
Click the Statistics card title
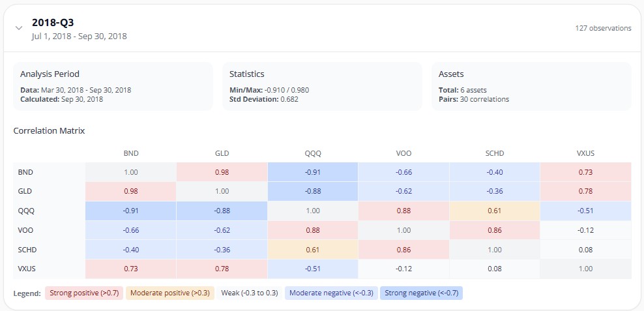247,74
